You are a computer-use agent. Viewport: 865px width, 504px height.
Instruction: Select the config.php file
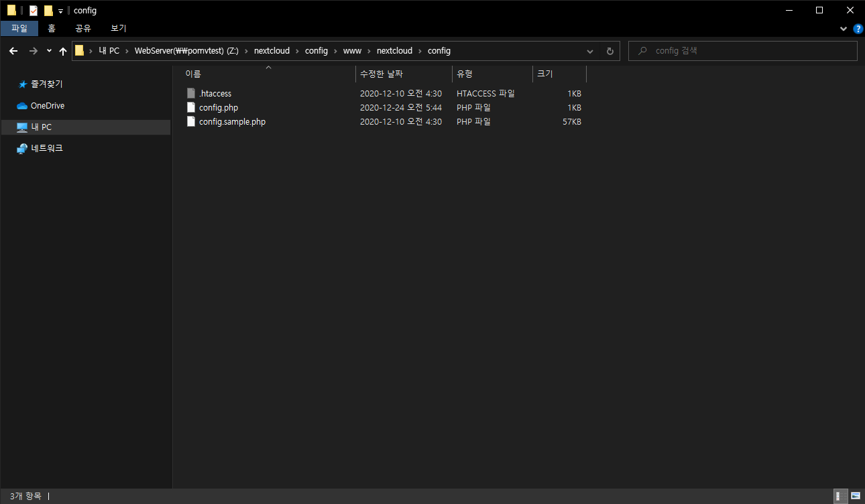(x=219, y=107)
